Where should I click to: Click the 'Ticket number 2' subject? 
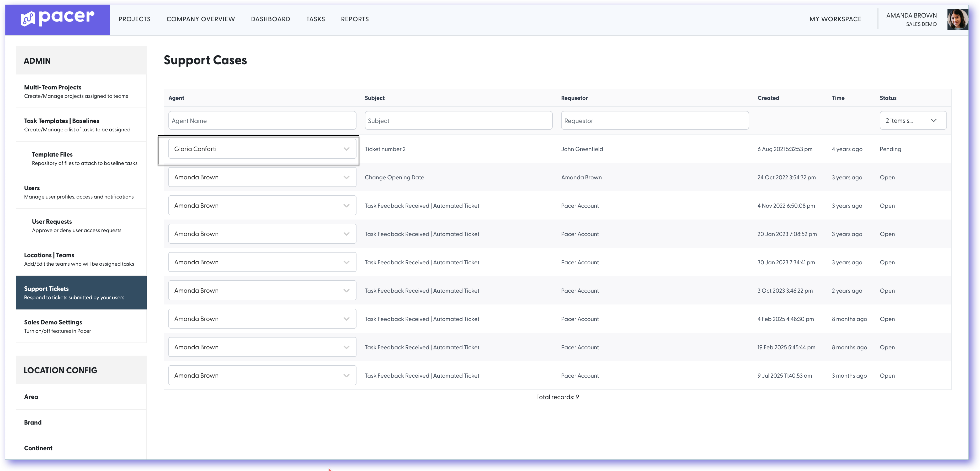click(385, 149)
